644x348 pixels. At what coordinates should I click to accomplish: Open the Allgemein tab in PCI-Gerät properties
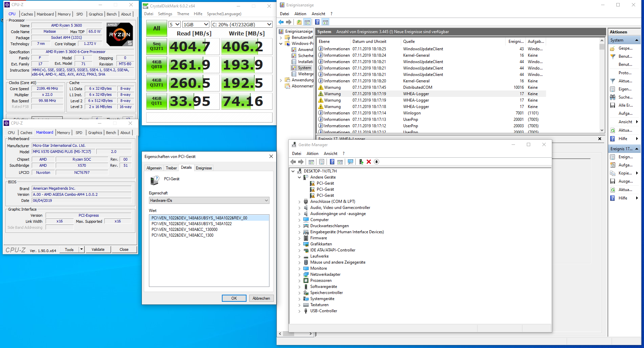(154, 168)
